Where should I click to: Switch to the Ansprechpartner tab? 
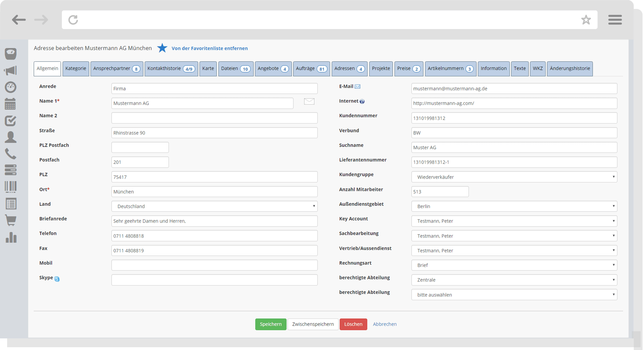117,69
